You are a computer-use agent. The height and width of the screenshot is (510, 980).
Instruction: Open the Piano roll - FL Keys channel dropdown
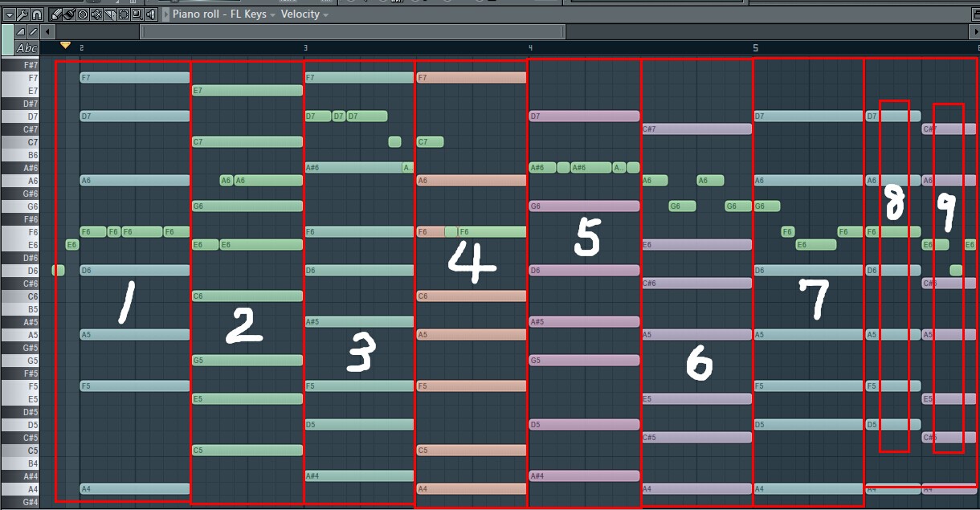click(x=224, y=14)
